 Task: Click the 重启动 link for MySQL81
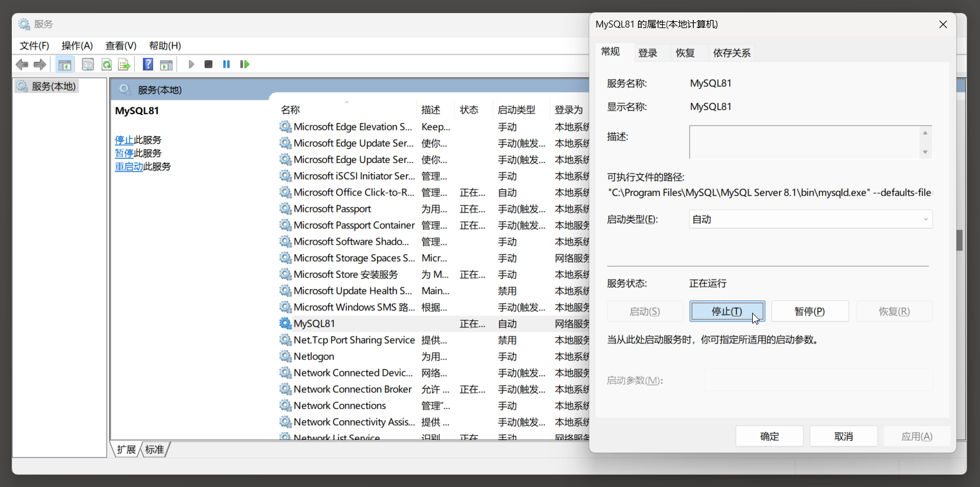[129, 167]
